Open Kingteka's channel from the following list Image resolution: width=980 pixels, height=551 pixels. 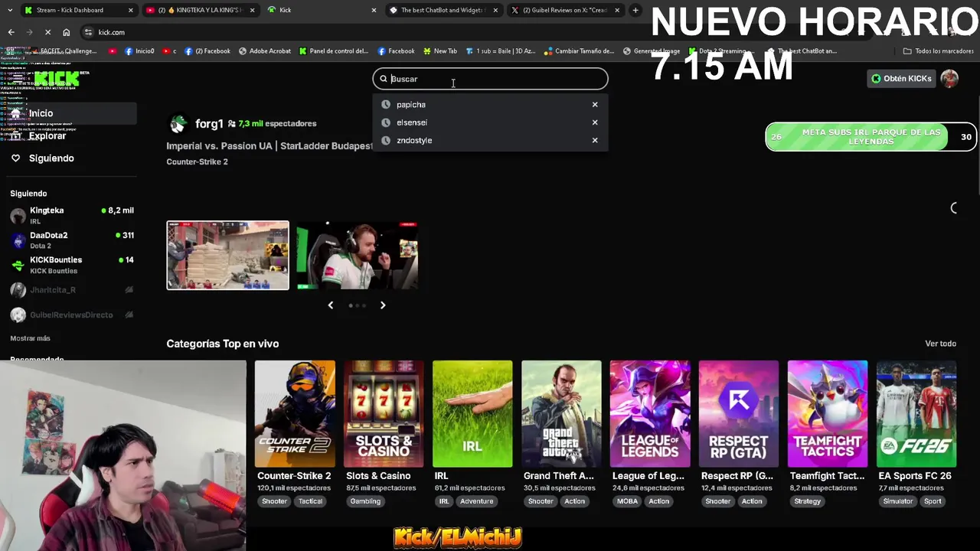(x=71, y=215)
